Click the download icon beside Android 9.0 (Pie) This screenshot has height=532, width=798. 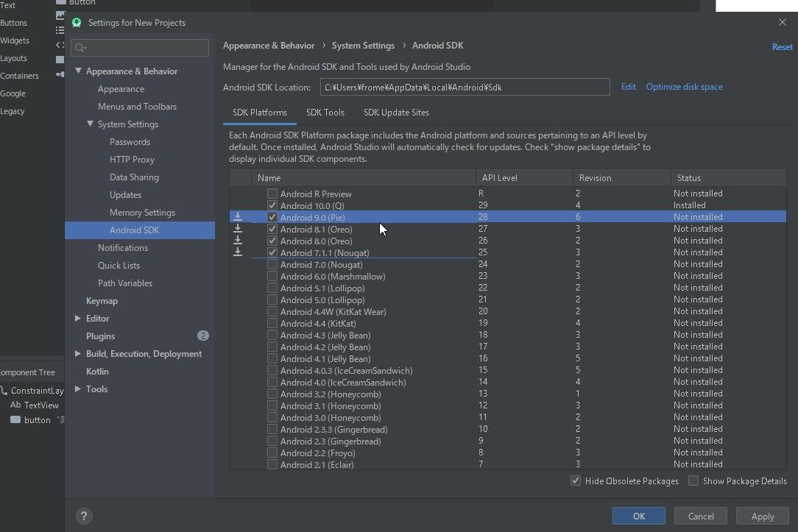pos(238,217)
